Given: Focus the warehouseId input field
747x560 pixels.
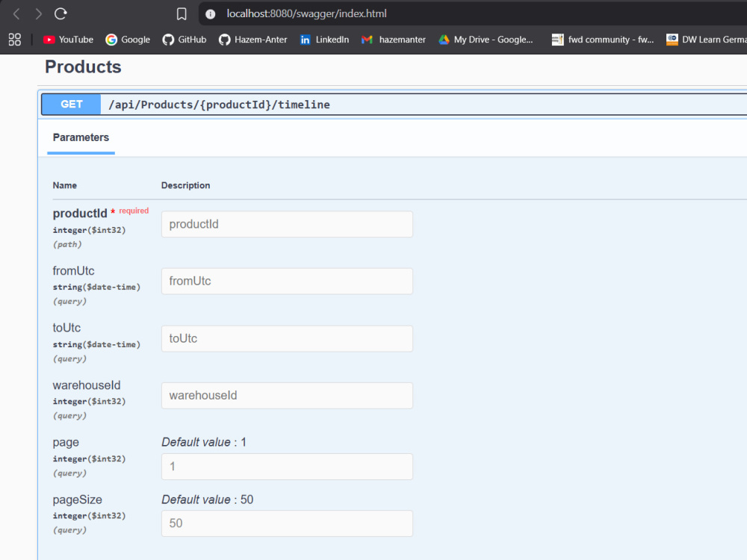Looking at the screenshot, I should coord(288,396).
